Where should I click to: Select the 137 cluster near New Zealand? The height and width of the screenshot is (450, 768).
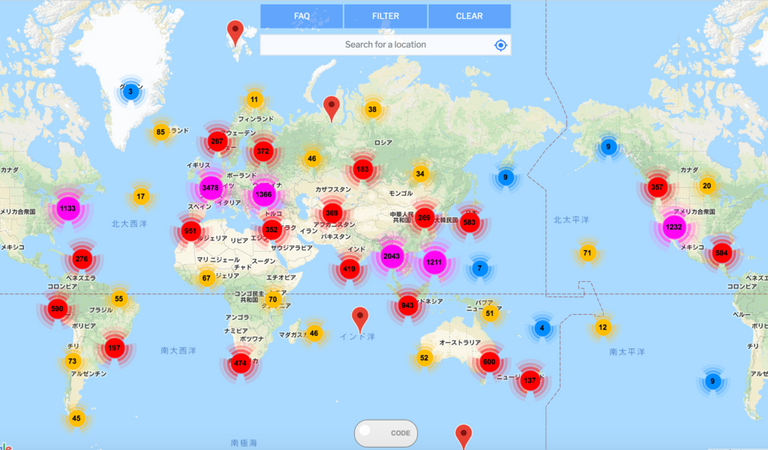click(529, 380)
